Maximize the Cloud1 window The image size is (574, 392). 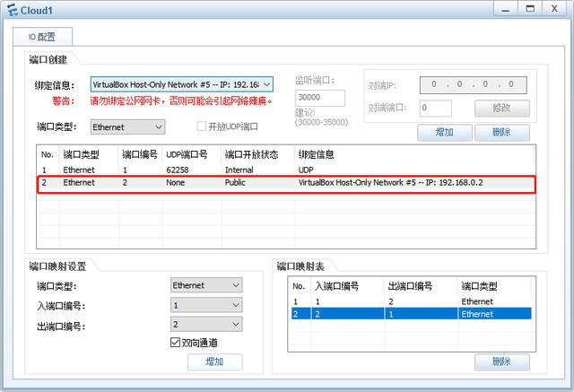(x=530, y=9)
